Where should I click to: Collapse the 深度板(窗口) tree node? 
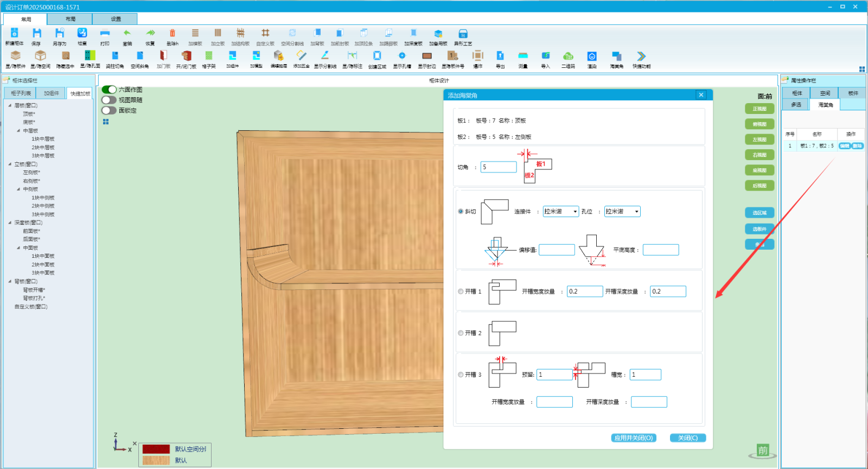click(x=10, y=223)
